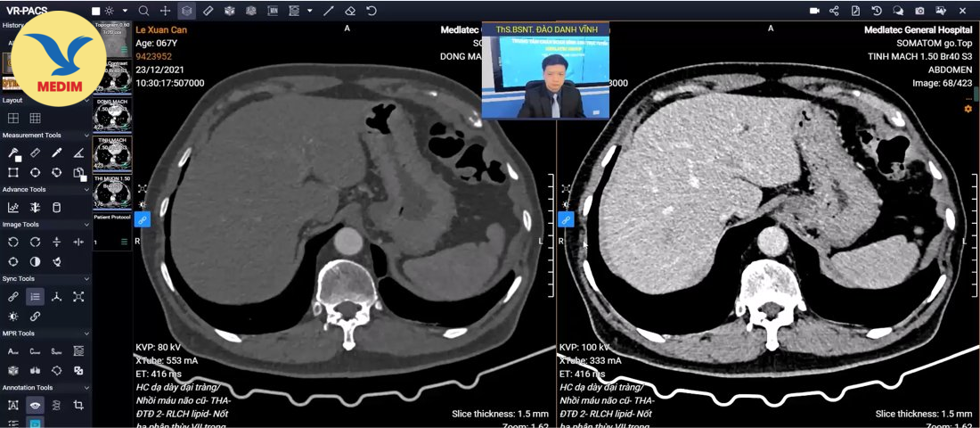Screen dimensions: 980x428
Task: Toggle the second chain link in Sync Tools
Action: coord(35,316)
